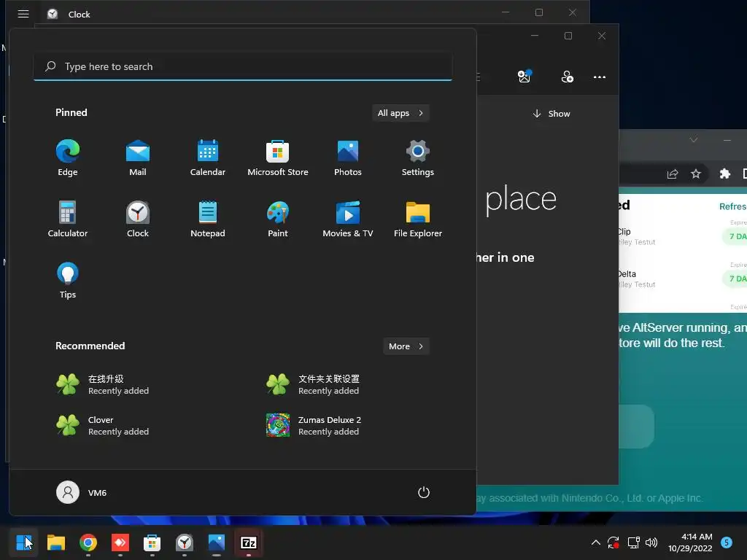Open File Explorer from pinned apps
The width and height of the screenshot is (747, 560).
pyautogui.click(x=418, y=219)
